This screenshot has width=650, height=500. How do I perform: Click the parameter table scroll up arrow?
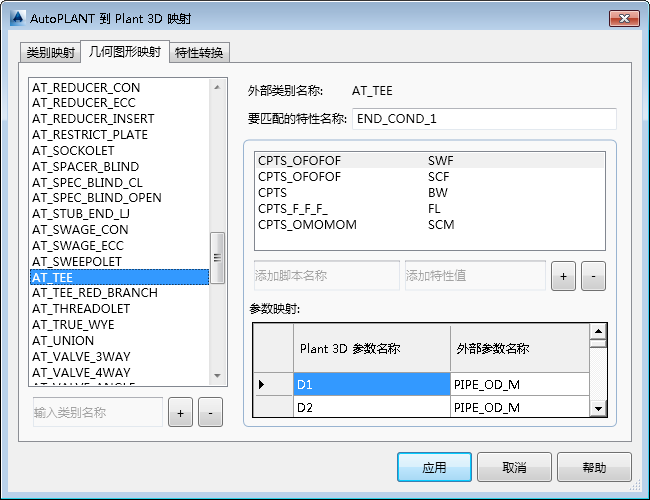[598, 331]
